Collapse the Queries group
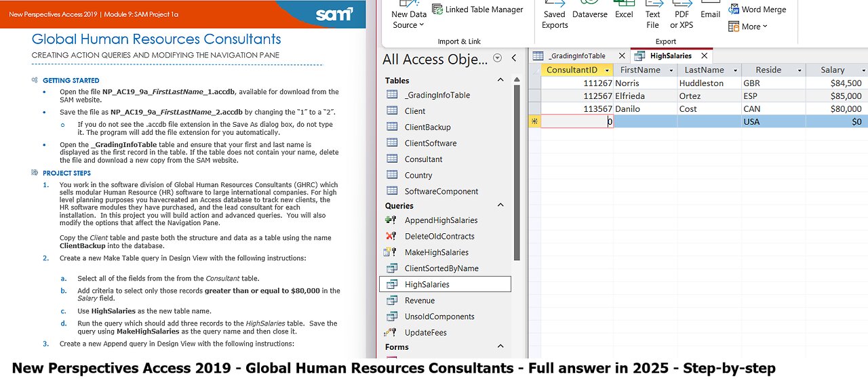 point(500,205)
